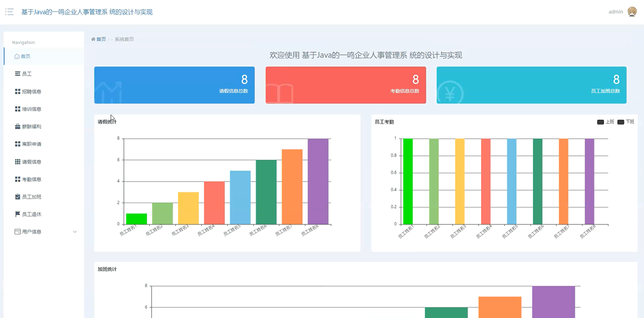Click the card icon for 用户信息
The image size is (644, 318).
pos(17,232)
